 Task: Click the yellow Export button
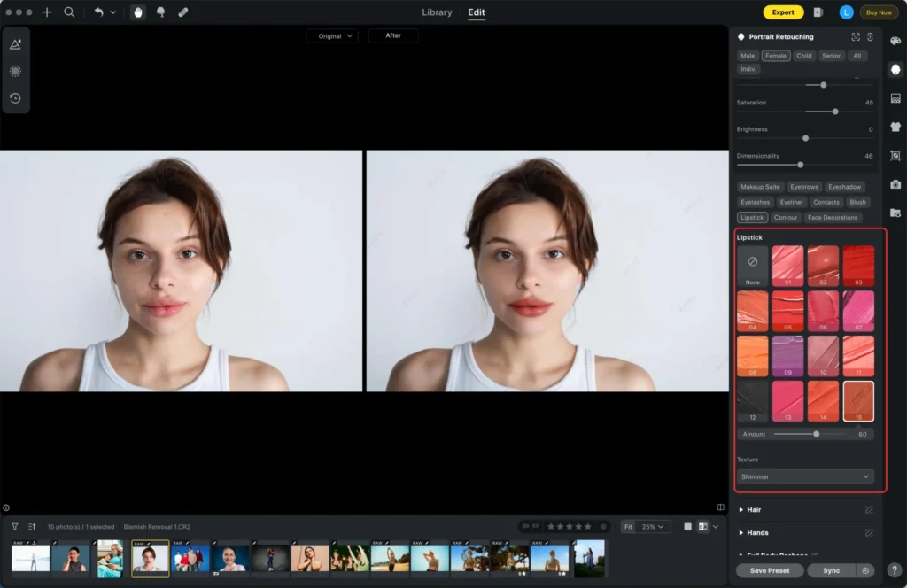pyautogui.click(x=783, y=12)
